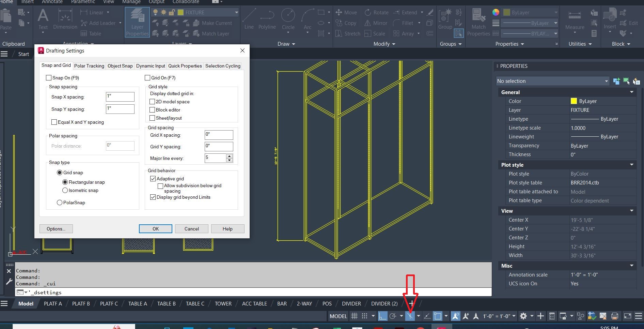Select the Isometric snap radio button

point(65,190)
